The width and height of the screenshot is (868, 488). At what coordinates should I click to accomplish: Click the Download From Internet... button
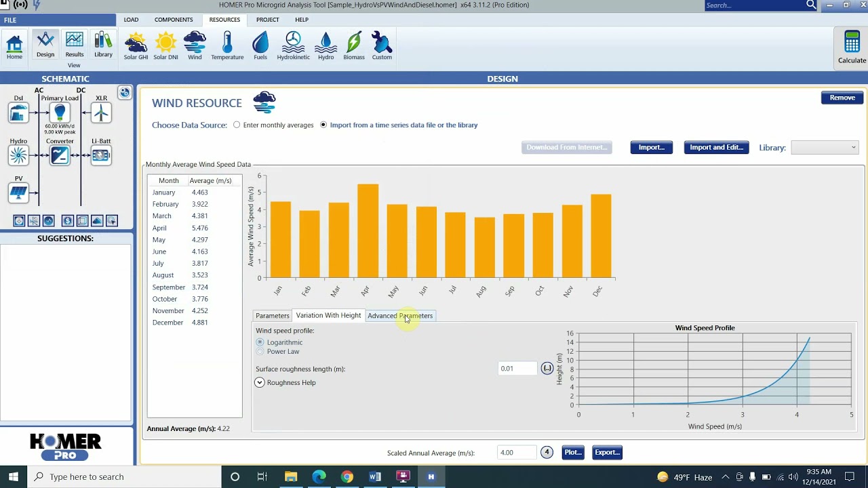567,147
